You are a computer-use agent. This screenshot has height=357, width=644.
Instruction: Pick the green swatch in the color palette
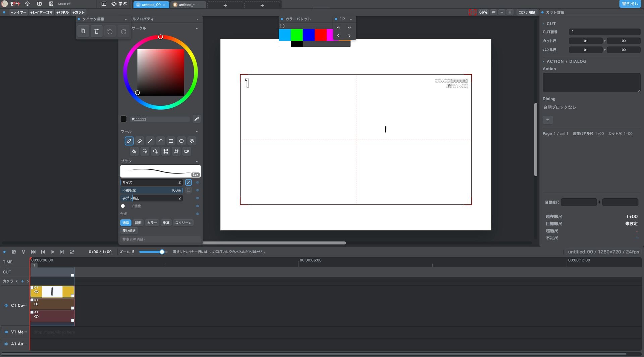click(x=297, y=35)
